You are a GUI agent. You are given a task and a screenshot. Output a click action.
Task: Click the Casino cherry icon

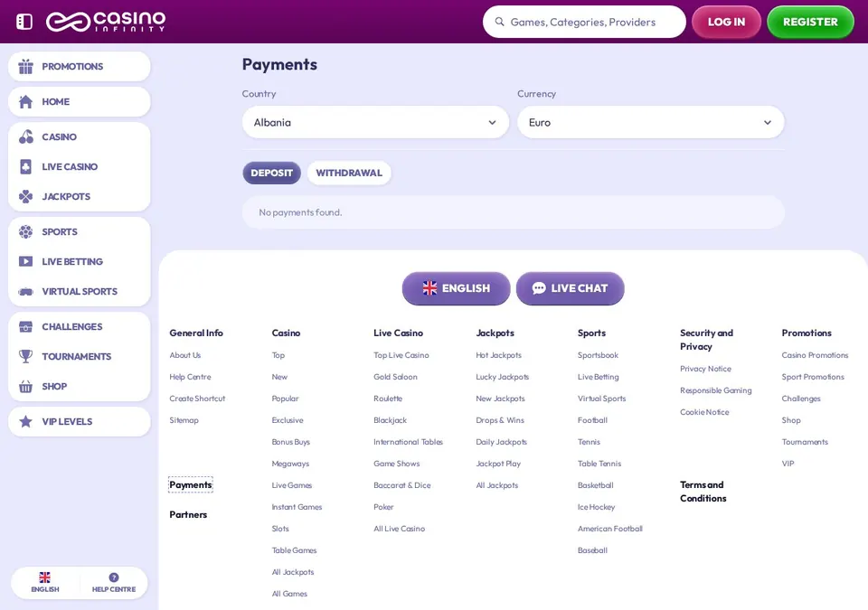click(x=25, y=136)
